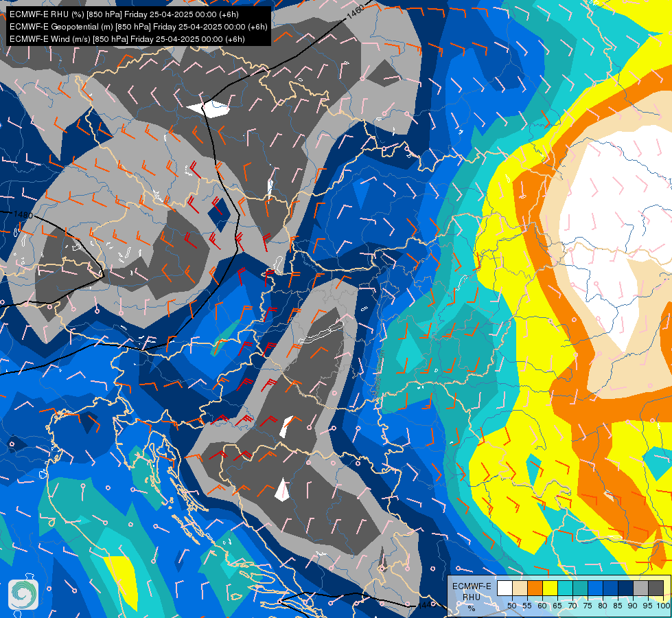Click the swirl weather logo icon

[23, 595]
